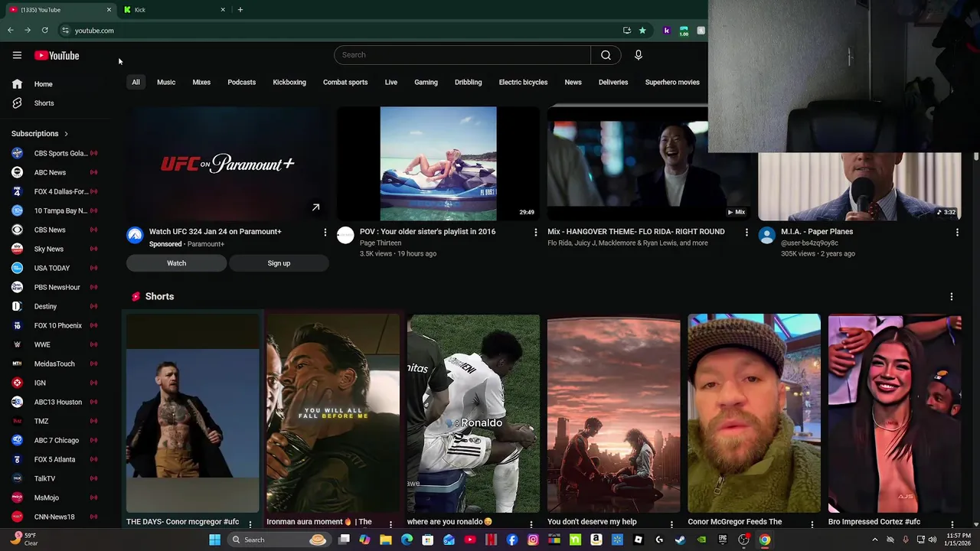Viewport: 980px width, 551px height.
Task: Open the Conor McGregor Feeds short thumbnail
Action: click(x=754, y=413)
